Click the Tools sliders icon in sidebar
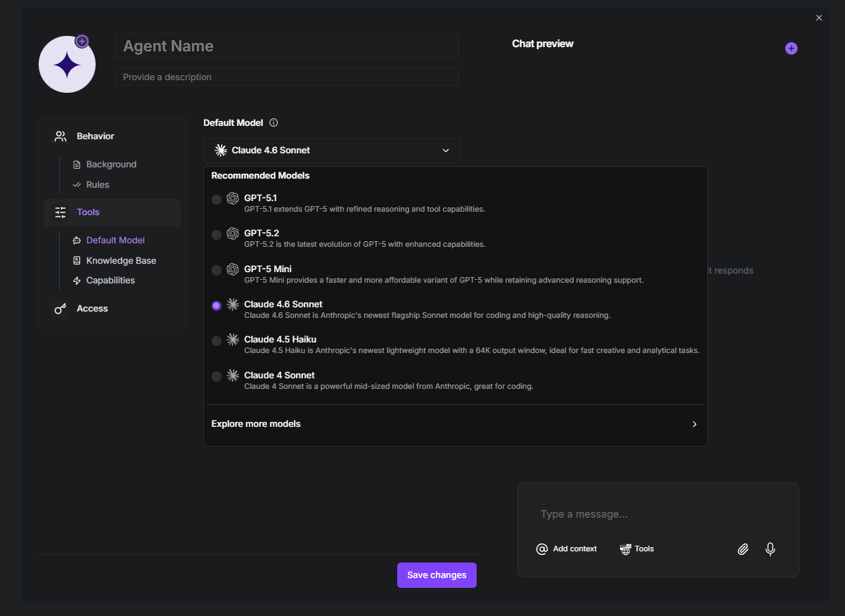This screenshot has height=616, width=845. (60, 212)
